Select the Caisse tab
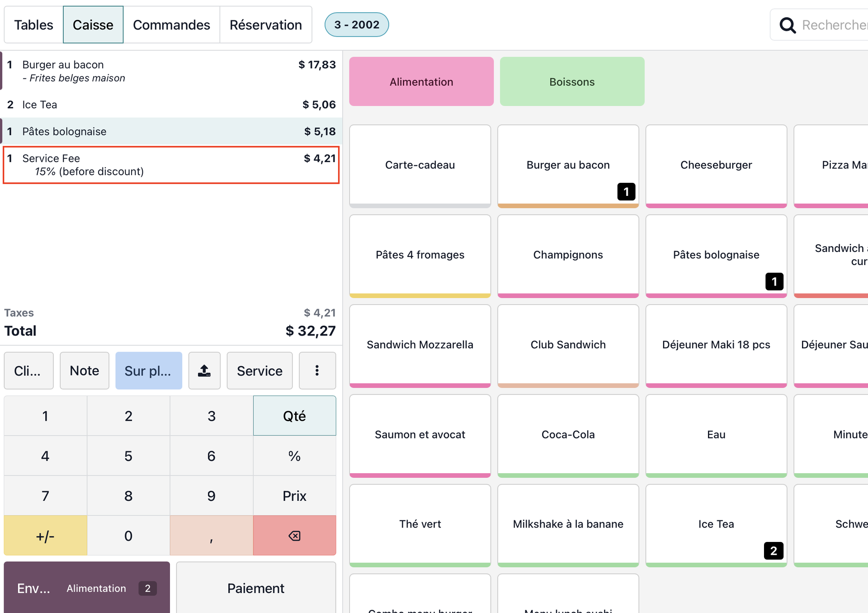The height and width of the screenshot is (613, 868). point(93,25)
